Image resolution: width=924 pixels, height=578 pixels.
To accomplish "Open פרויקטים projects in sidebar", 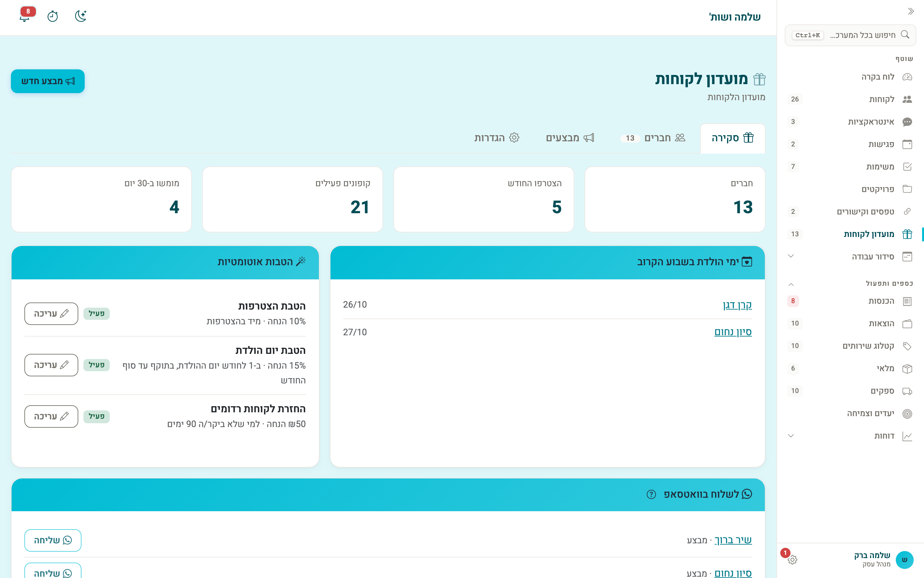I will (850, 189).
